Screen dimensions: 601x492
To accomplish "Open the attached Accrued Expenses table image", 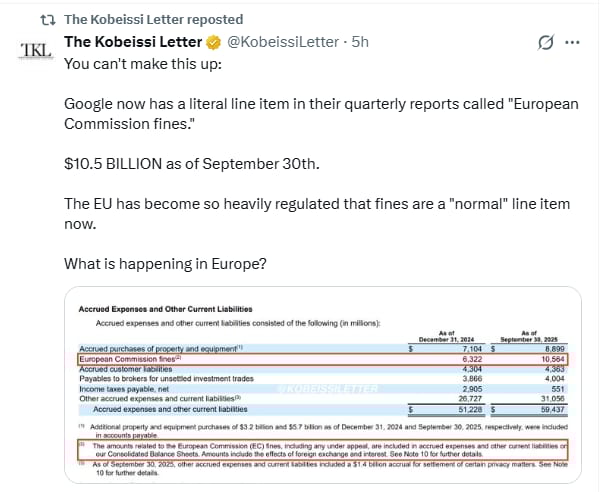I will (x=323, y=385).
